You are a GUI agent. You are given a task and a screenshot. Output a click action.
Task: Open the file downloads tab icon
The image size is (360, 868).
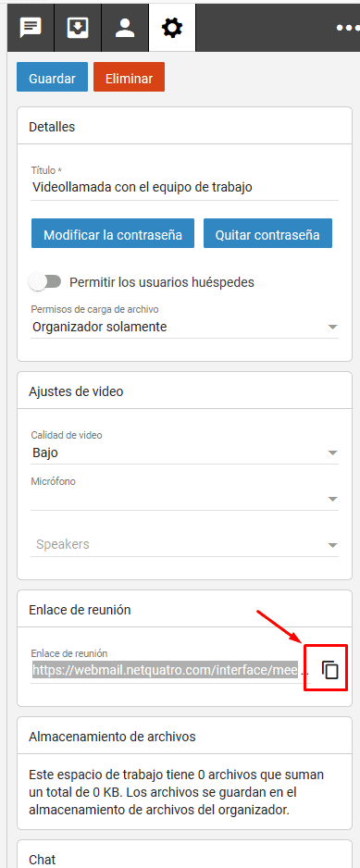(78, 27)
